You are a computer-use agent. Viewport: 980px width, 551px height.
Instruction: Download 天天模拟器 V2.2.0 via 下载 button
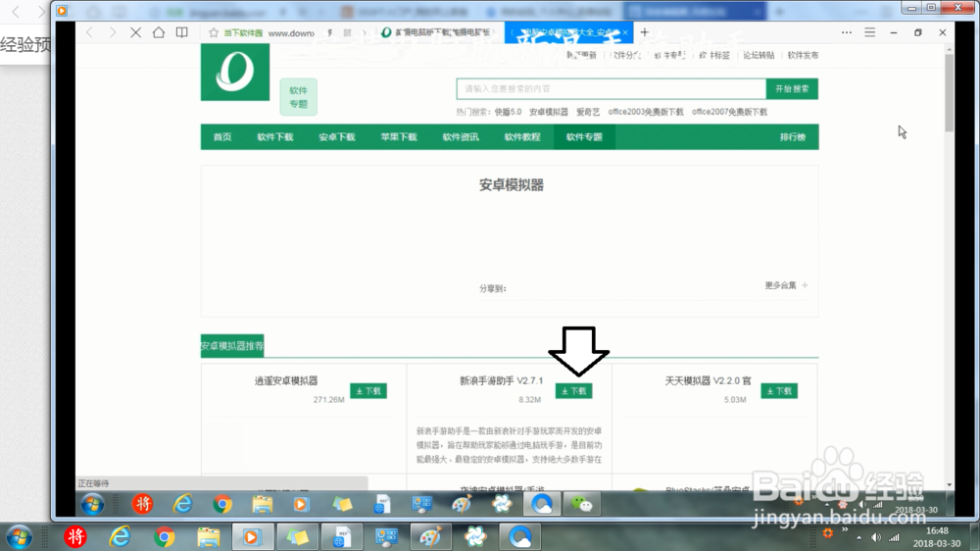coord(779,391)
